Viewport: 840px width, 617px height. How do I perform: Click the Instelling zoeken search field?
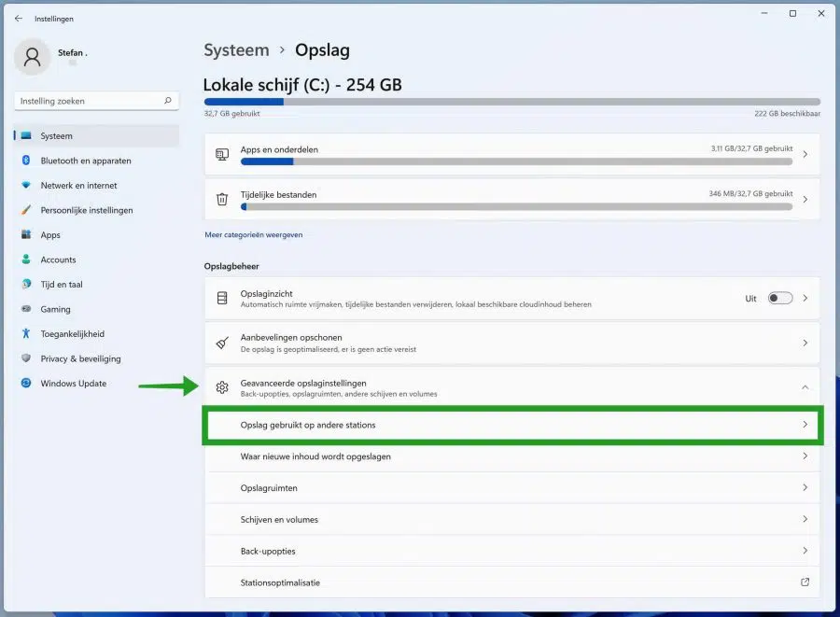tap(96, 101)
